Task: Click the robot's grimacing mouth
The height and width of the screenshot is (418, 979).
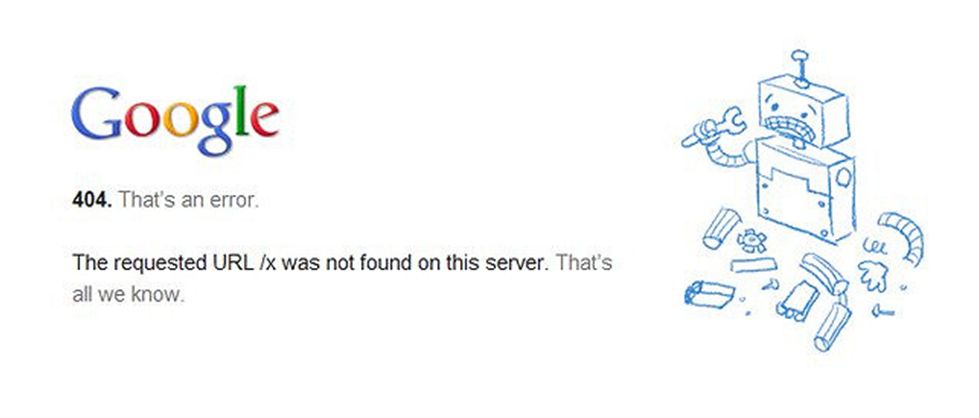Action: point(790,130)
